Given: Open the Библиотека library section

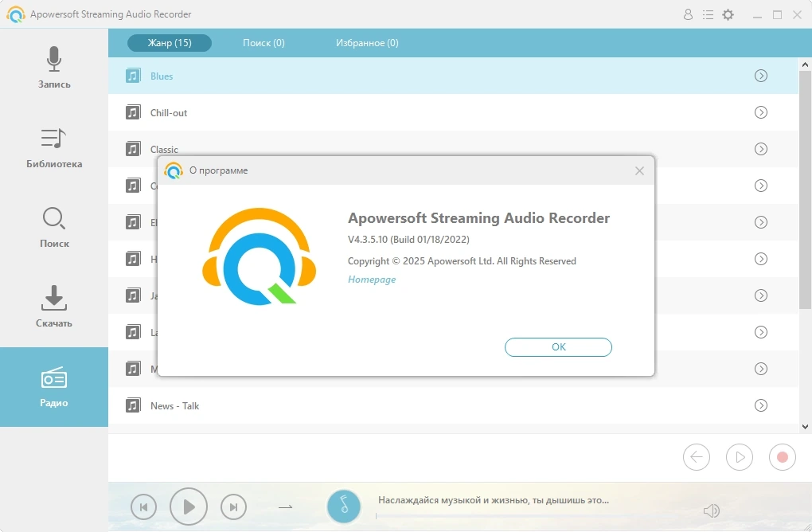Looking at the screenshot, I should pos(54,148).
